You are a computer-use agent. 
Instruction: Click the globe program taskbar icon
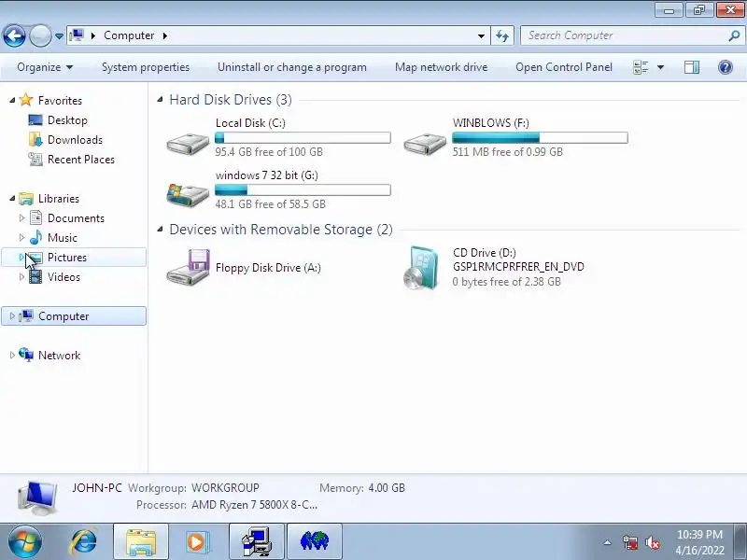click(315, 541)
